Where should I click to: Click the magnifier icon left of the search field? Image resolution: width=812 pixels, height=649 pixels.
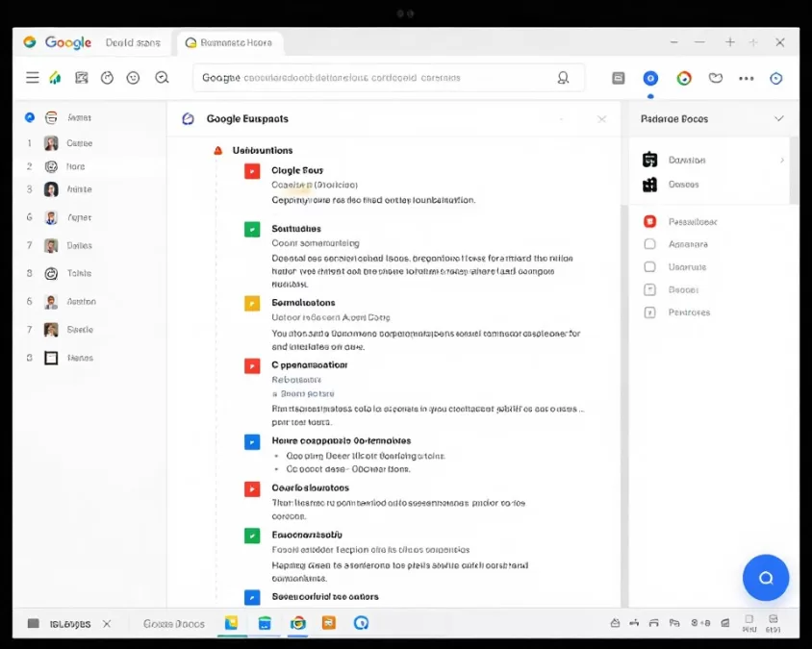(x=162, y=78)
